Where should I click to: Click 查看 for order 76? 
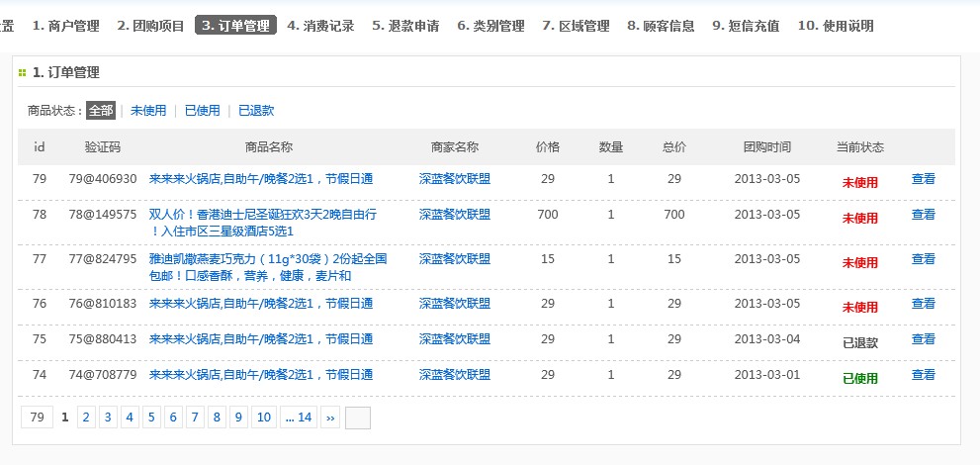[923, 303]
